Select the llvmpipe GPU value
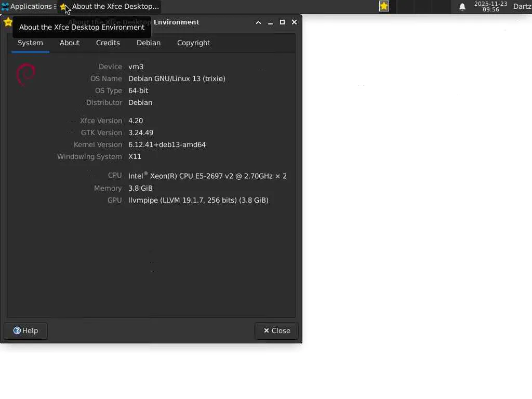532x399 pixels. point(198,200)
